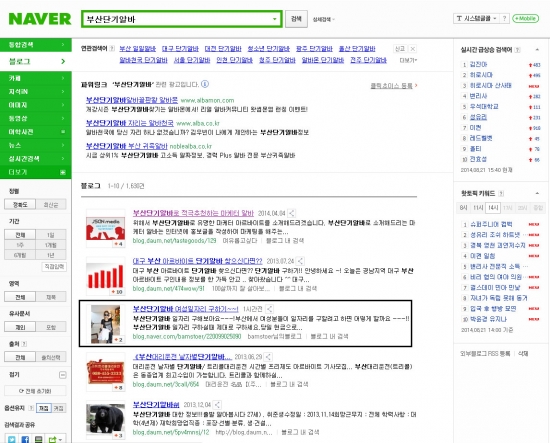Open the red bar chart blog thumbnail
This screenshot has height=443, width=550.
105,276
